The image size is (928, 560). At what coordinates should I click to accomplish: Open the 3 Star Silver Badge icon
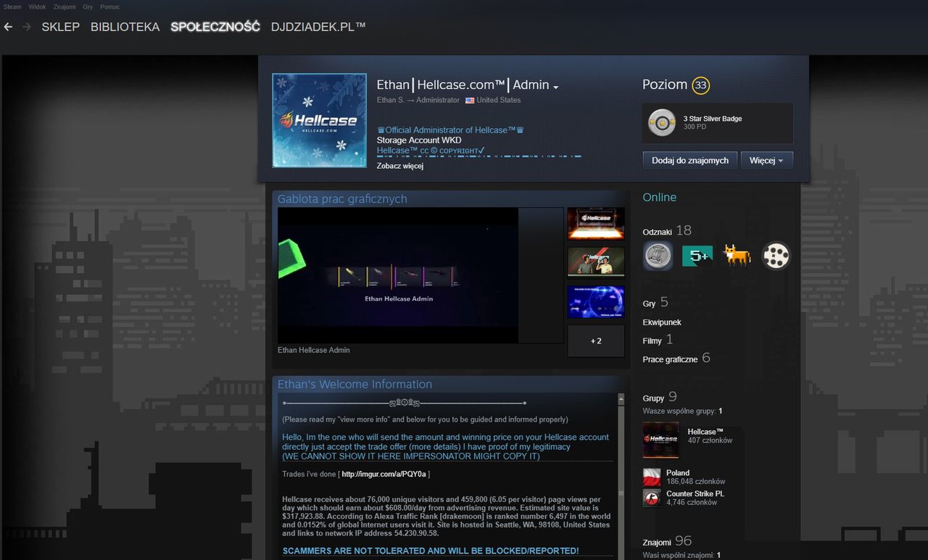(661, 122)
